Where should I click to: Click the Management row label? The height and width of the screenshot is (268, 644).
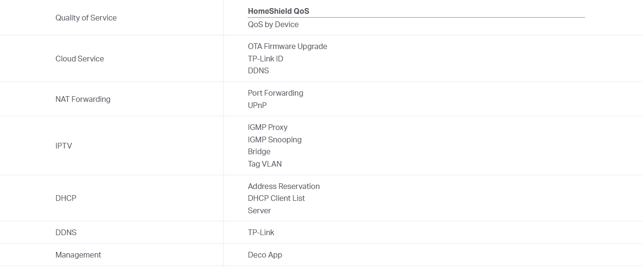click(78, 255)
